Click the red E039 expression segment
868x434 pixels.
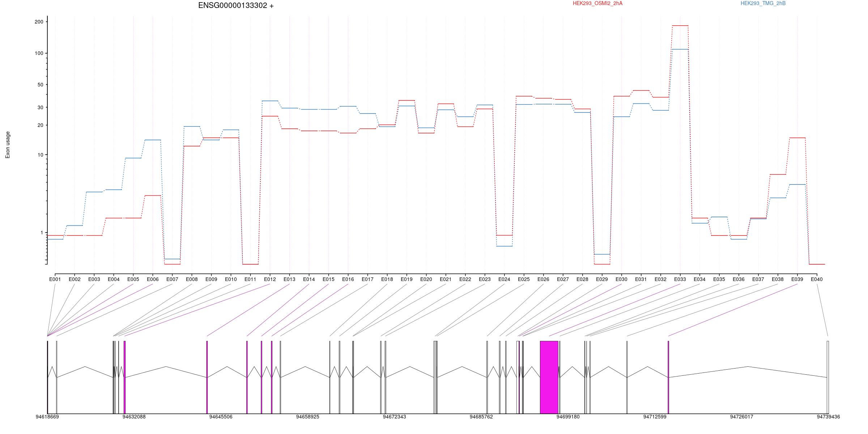[x=797, y=138]
